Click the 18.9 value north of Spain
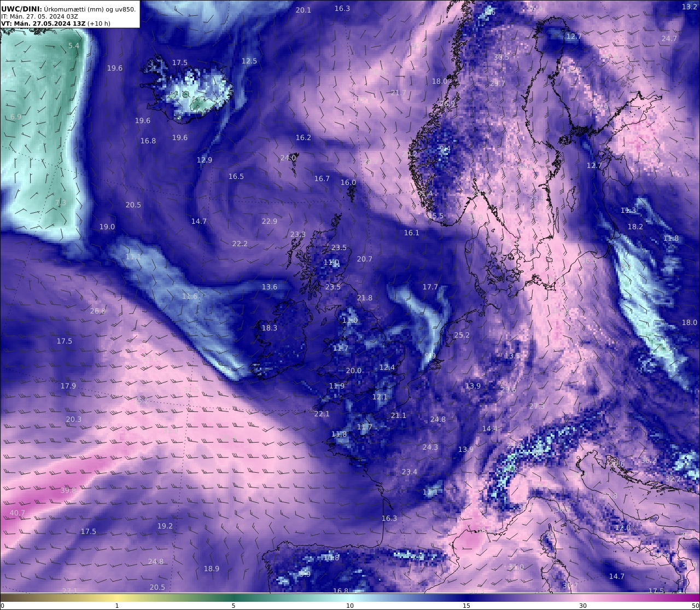This screenshot has height=610, width=700. (x=212, y=569)
